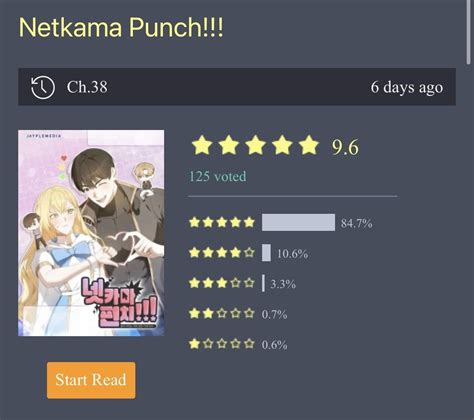The image size is (474, 420).
Task: Select the fourth large rating star
Action: point(282,145)
